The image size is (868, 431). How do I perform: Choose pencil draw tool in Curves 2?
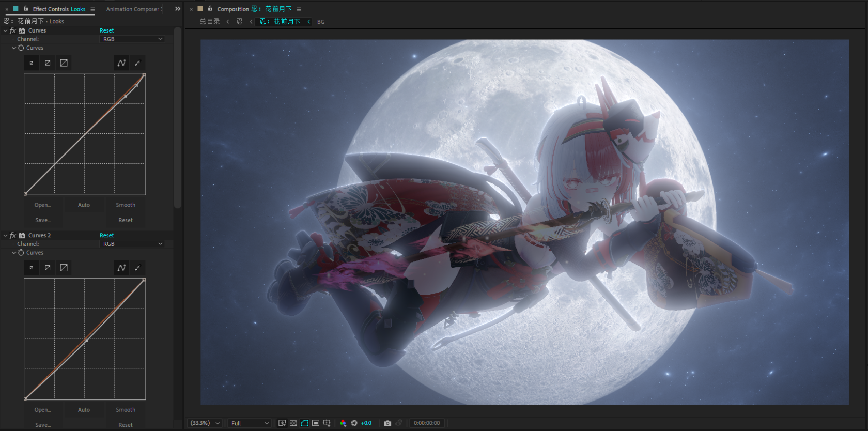point(137,268)
